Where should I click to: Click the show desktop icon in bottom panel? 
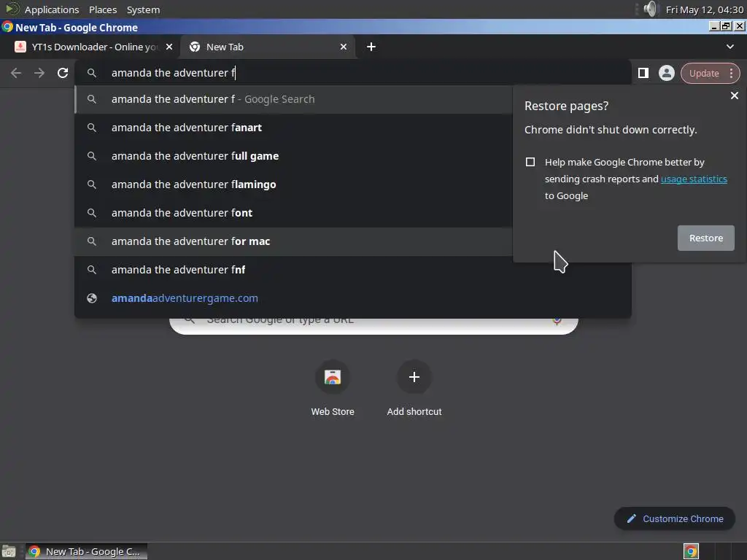pos(9,551)
